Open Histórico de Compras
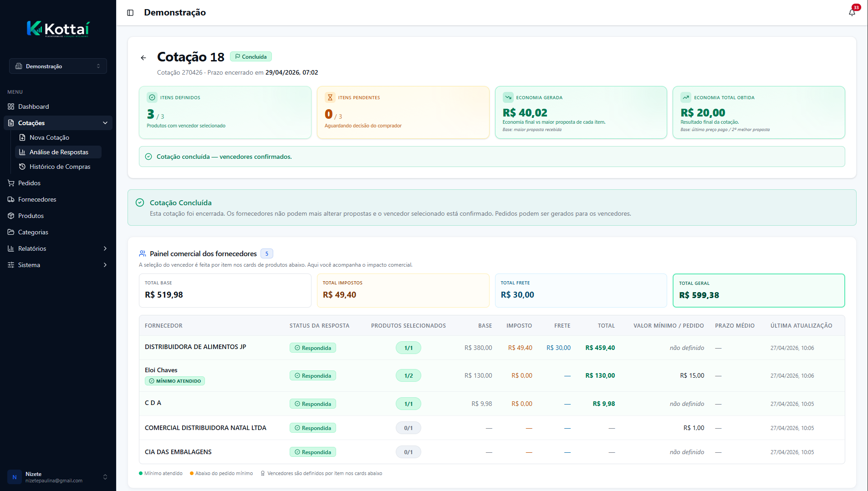The width and height of the screenshot is (868, 491). tap(58, 167)
